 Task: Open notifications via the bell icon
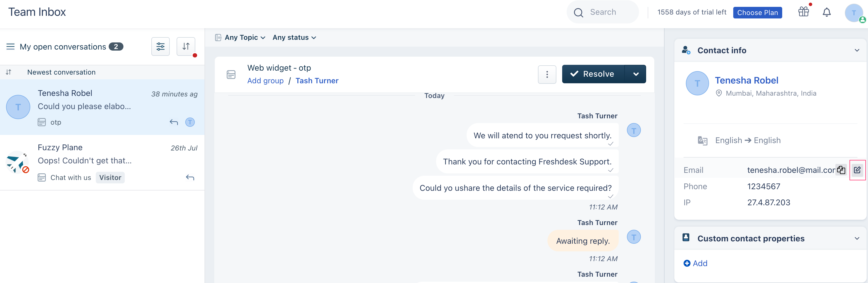click(x=827, y=12)
